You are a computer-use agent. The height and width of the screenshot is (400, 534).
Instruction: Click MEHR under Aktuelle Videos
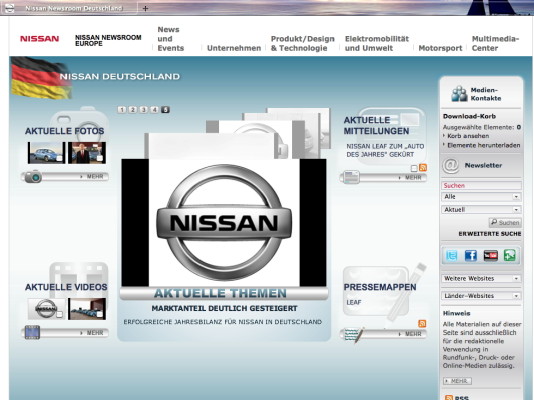[92, 333]
